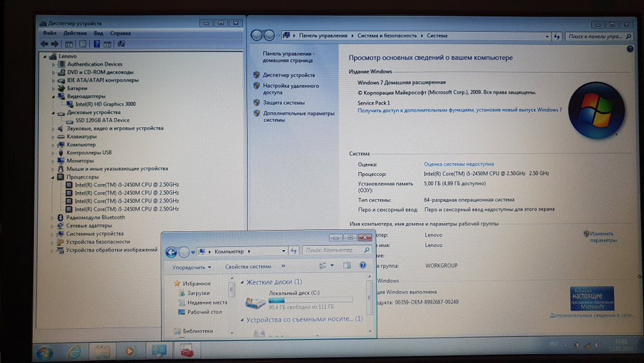Screen dimensions: 644x363
Task: Expand IDE ATA/ATAPI контроллеры category
Action: tap(53, 80)
